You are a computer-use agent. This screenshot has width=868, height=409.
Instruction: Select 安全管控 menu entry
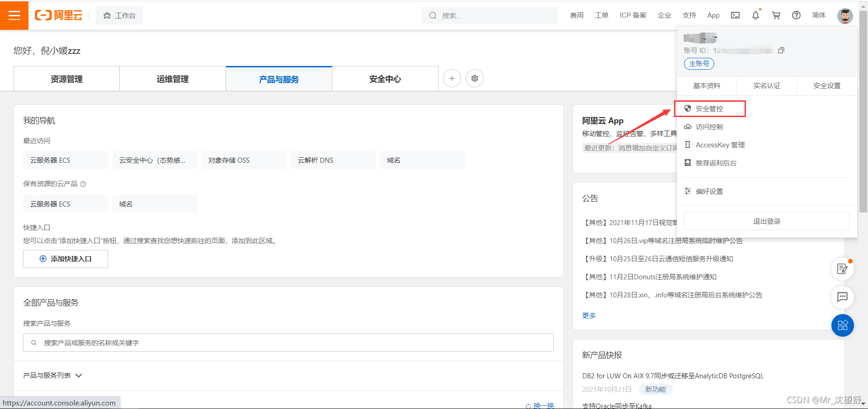[x=710, y=108]
